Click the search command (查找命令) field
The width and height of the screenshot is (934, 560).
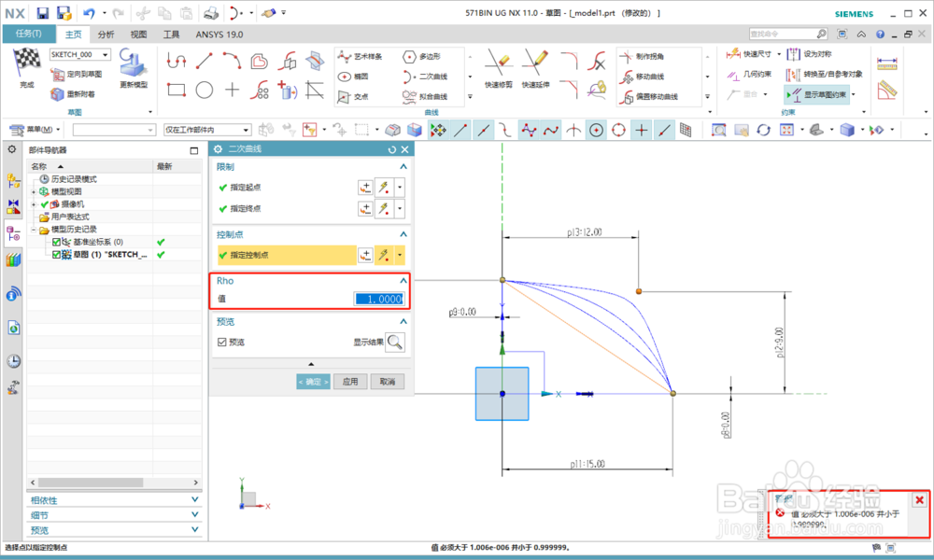pyautogui.click(x=782, y=34)
